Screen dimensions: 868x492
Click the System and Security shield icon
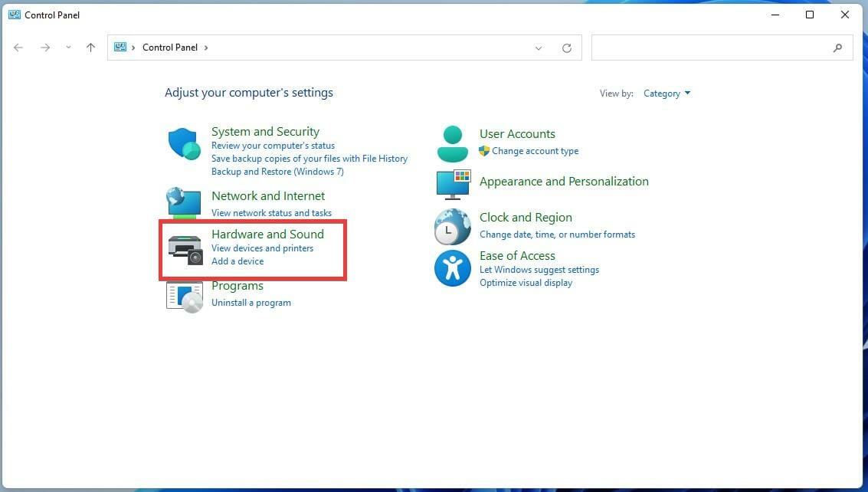click(184, 143)
